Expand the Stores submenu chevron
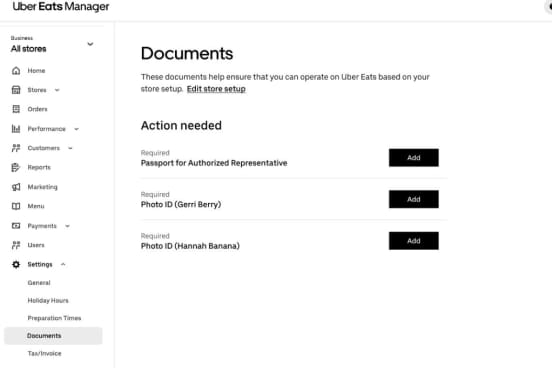This screenshot has height=368, width=552. click(57, 90)
